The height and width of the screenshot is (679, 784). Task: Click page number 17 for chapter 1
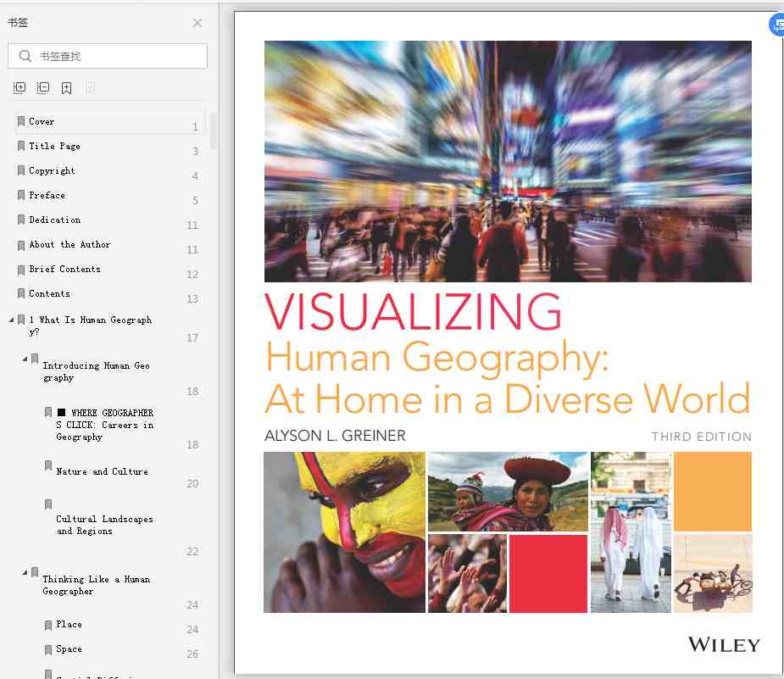coord(192,338)
